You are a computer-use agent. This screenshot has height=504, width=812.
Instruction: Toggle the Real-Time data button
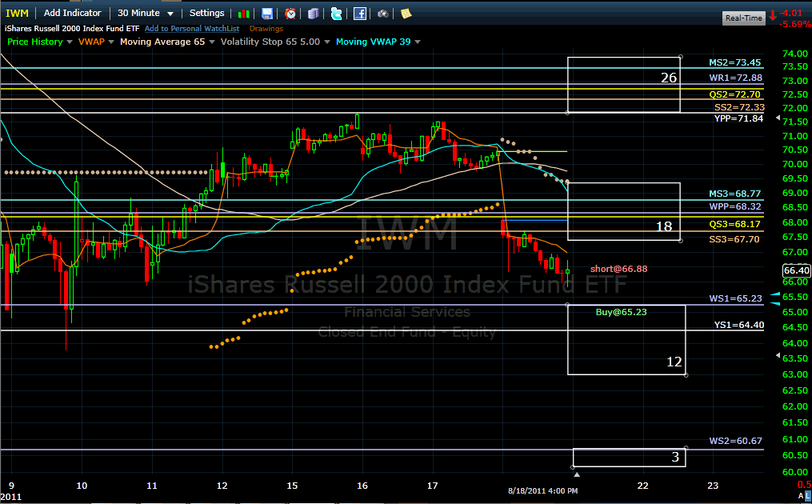(742, 18)
